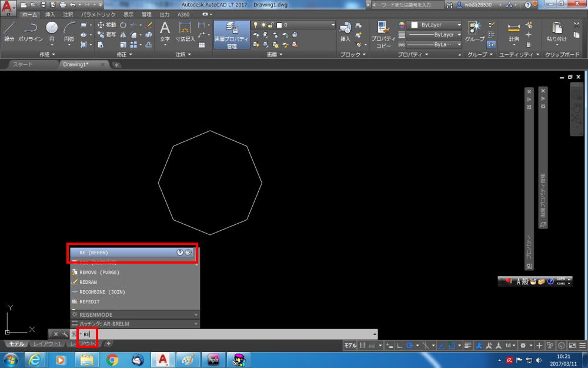Viewport: 588px width, 368px height.
Task: Open the layer dropdown list
Action: 333,25
